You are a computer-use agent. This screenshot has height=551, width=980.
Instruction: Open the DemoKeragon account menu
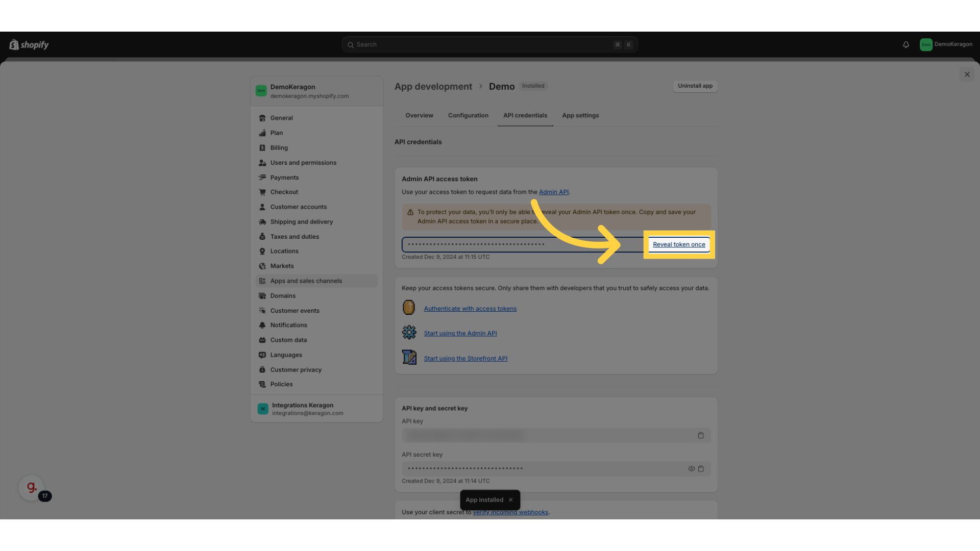tap(946, 44)
